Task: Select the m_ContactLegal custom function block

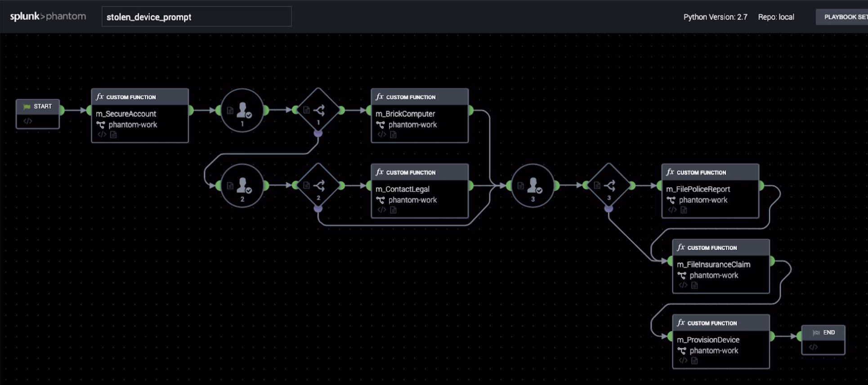Action: (419, 191)
